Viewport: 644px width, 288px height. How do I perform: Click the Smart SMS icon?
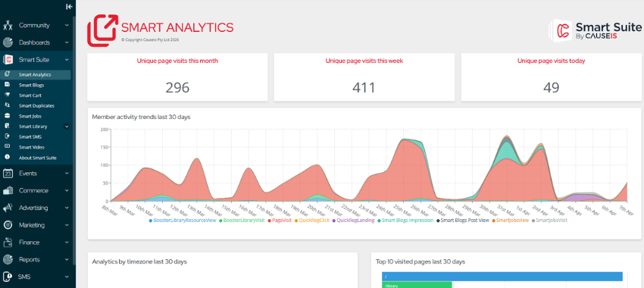tap(7, 136)
